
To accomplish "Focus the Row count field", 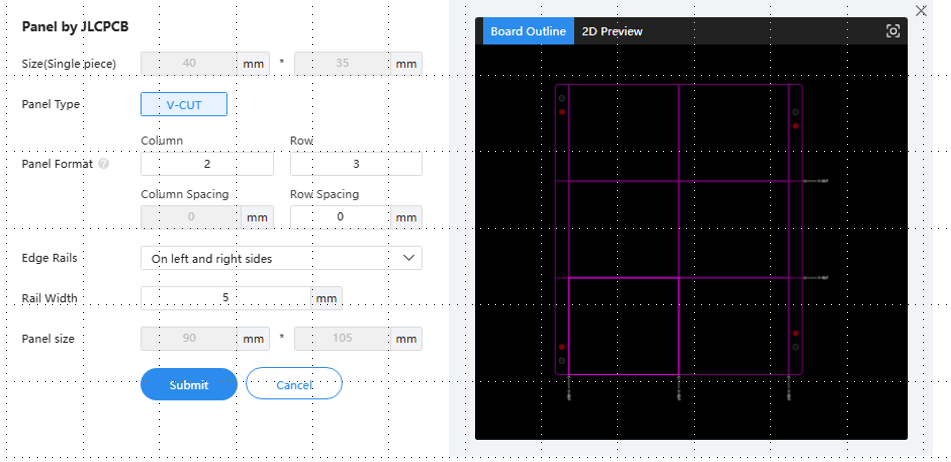I will [x=355, y=164].
